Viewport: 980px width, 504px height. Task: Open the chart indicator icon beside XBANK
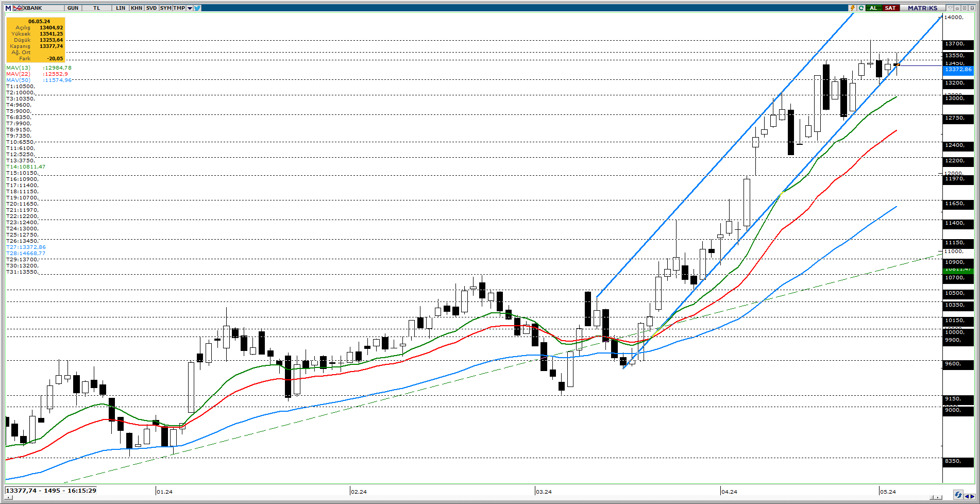pos(18,8)
